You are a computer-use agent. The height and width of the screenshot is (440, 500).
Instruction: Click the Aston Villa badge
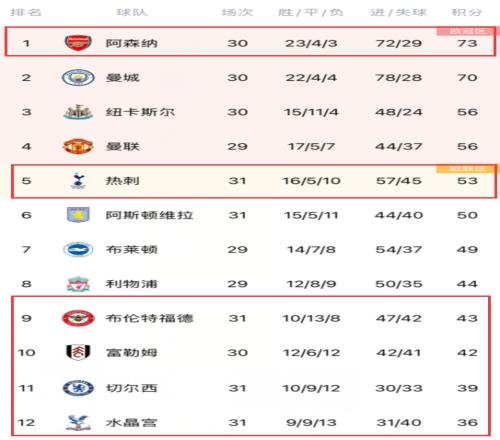pyautogui.click(x=78, y=215)
